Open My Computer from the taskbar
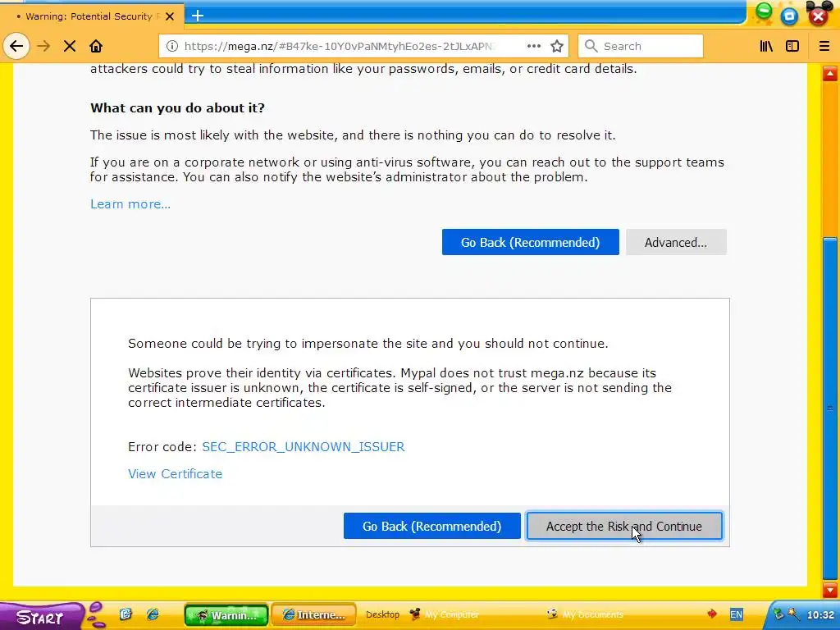Image resolution: width=840 pixels, height=630 pixels. (444, 614)
